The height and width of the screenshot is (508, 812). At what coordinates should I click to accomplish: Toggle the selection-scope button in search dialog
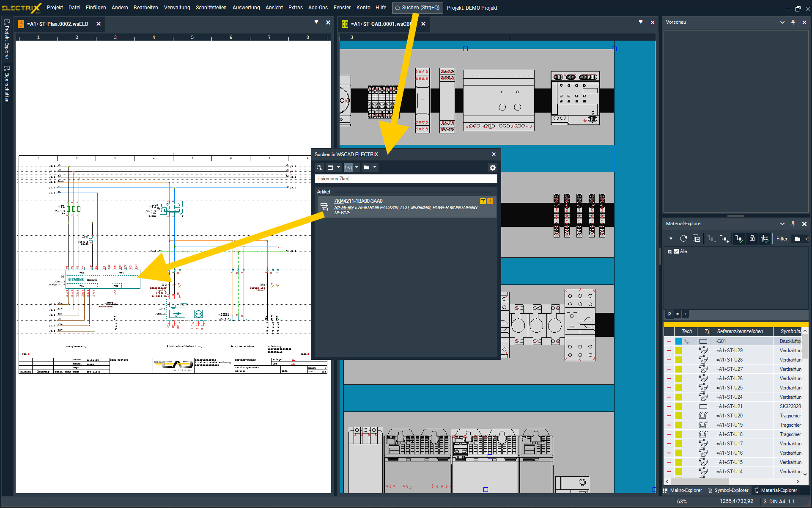(348, 168)
